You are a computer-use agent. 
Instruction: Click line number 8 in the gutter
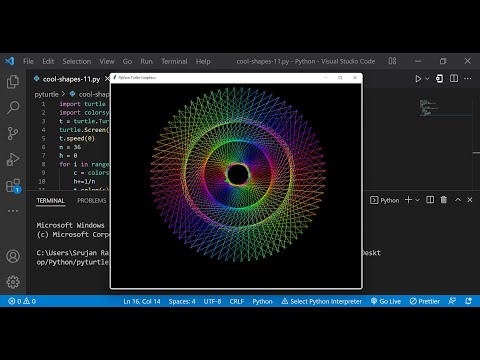tap(43, 164)
